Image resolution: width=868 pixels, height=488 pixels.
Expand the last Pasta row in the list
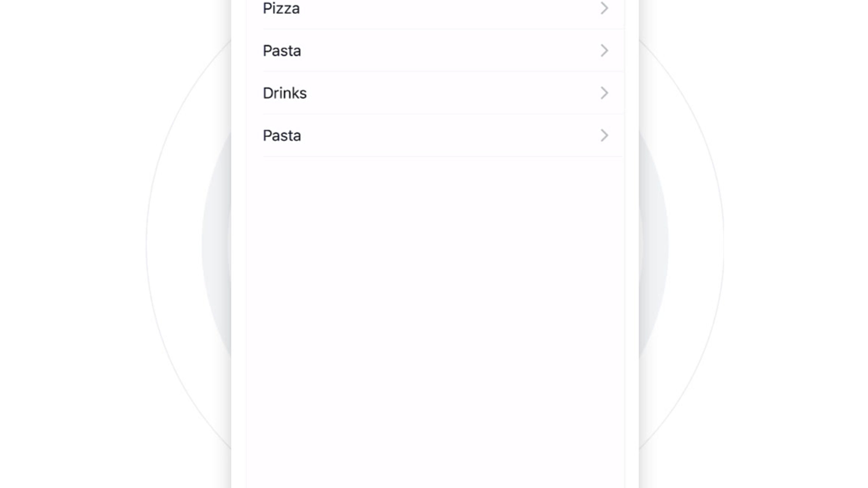pyautogui.click(x=435, y=136)
